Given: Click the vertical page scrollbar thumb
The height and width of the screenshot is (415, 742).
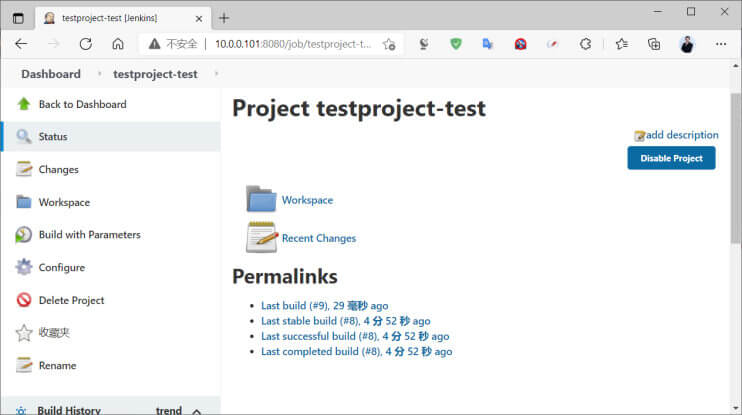Looking at the screenshot, I should 735,168.
